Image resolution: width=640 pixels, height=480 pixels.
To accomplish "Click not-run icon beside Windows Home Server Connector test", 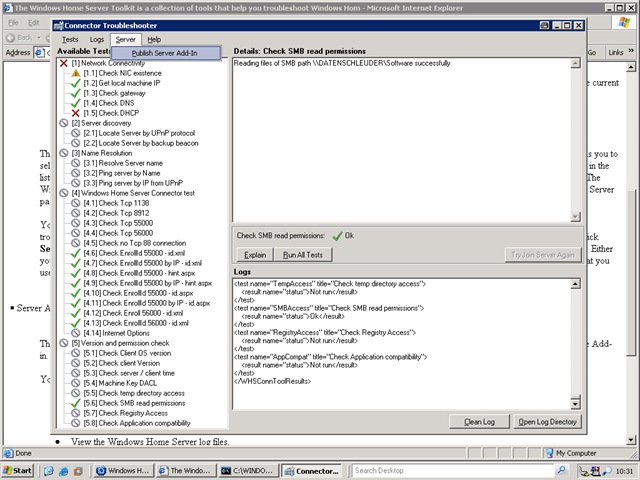I will [64, 193].
